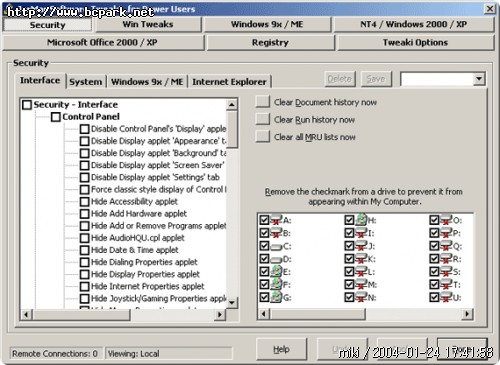Viewport: 500px width, 365px height.
Task: Click the Help button
Action: coord(281,349)
